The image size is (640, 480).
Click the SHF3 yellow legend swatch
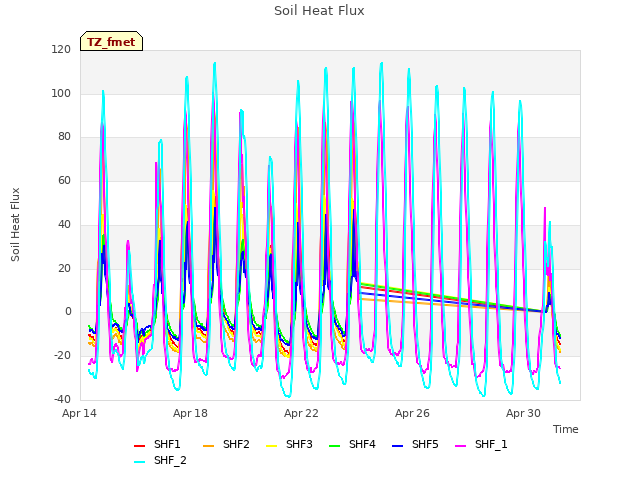point(271,446)
